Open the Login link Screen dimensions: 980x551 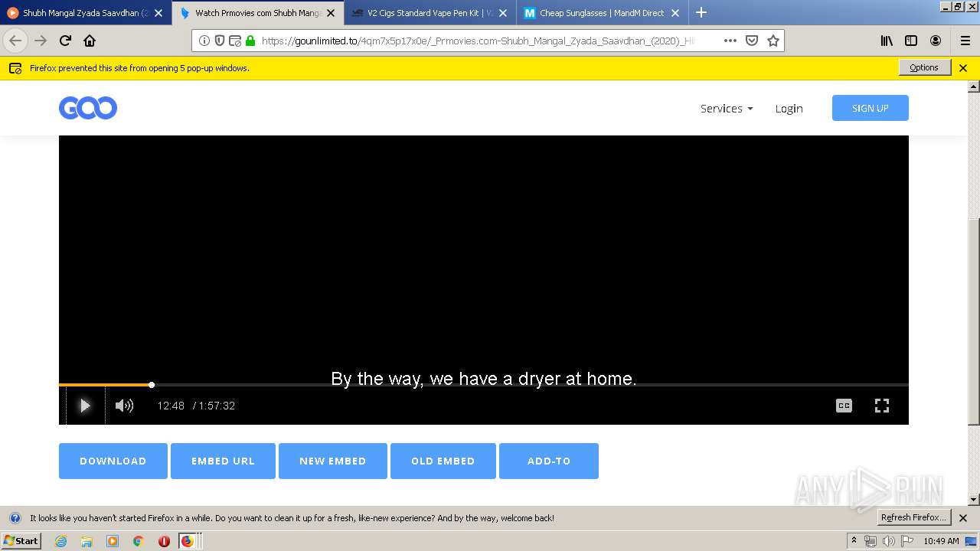pyautogui.click(x=789, y=109)
